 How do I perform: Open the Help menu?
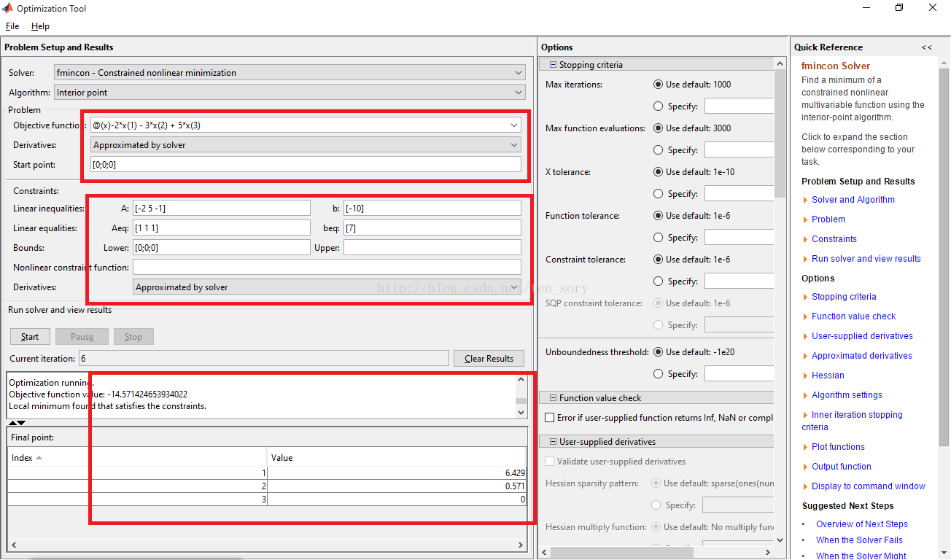tap(40, 26)
